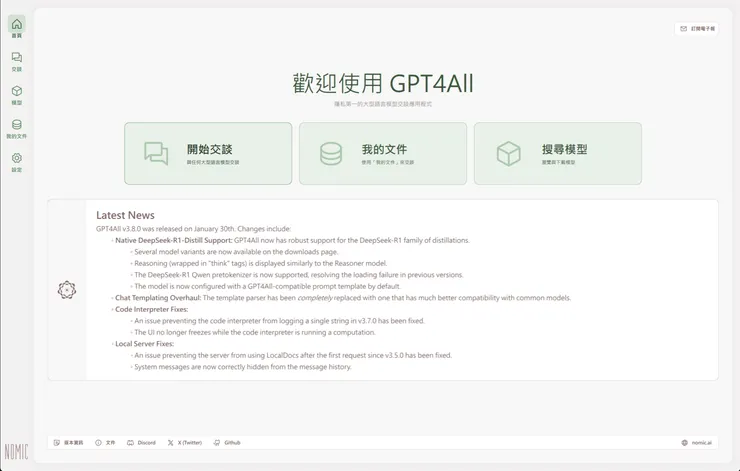The width and height of the screenshot is (740, 471).
Task: Open the 版本資訊 release notes footer link
Action: [68, 443]
